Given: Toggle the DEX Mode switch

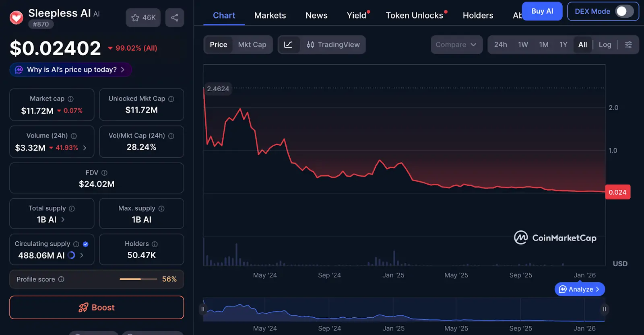Looking at the screenshot, I should pyautogui.click(x=624, y=11).
